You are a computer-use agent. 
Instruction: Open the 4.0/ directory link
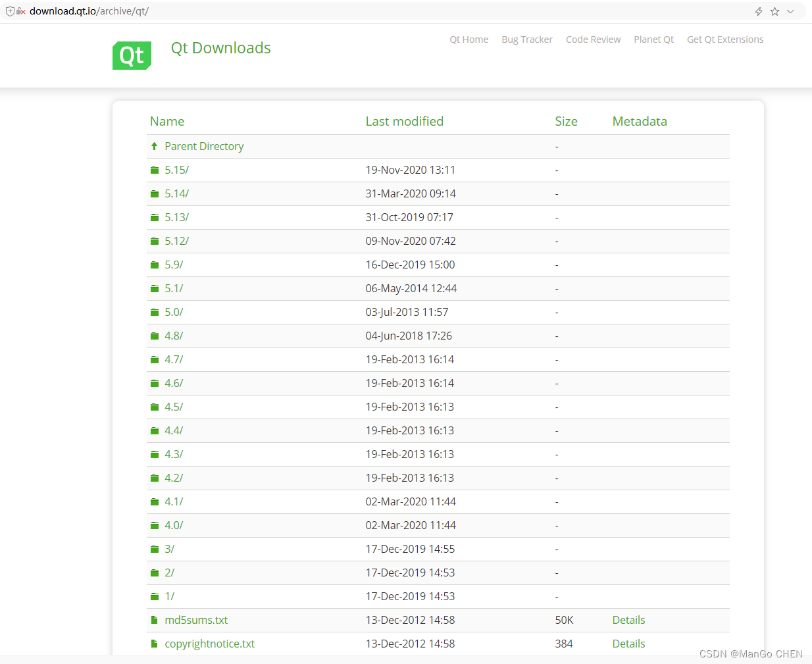(174, 525)
